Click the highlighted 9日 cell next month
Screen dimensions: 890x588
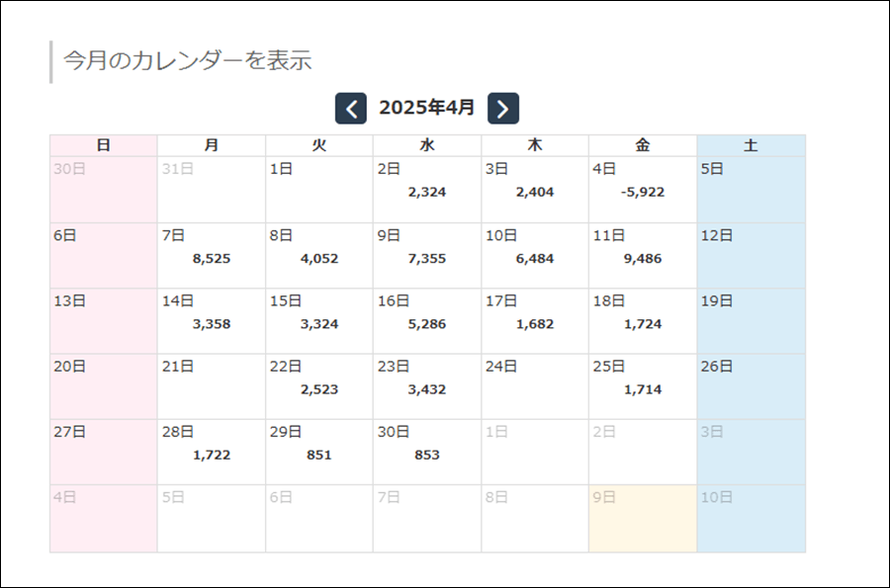(x=643, y=518)
